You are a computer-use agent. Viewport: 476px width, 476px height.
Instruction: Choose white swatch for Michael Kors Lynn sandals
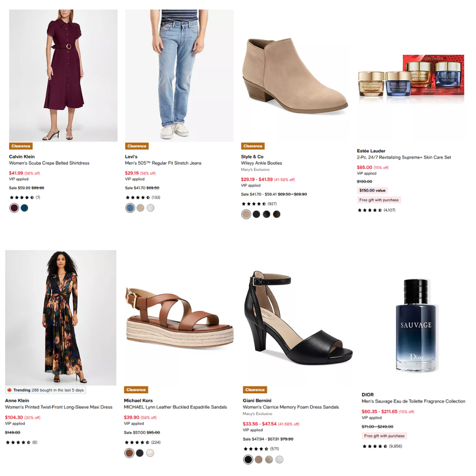click(150, 453)
